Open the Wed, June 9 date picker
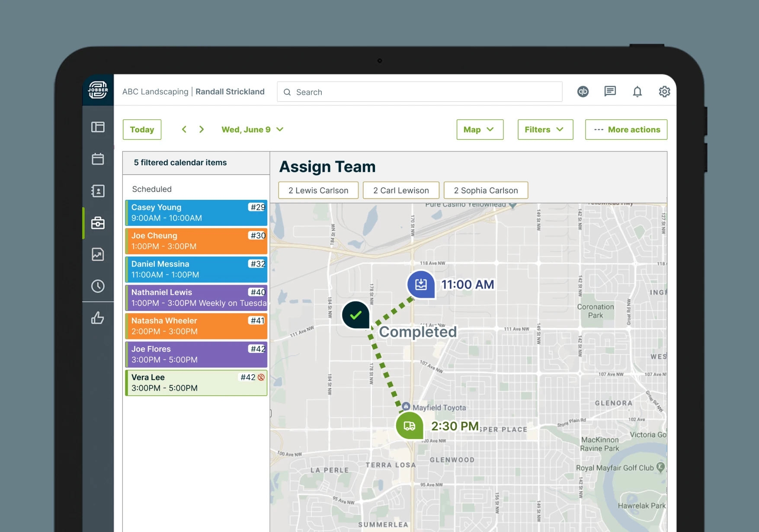 pos(253,130)
